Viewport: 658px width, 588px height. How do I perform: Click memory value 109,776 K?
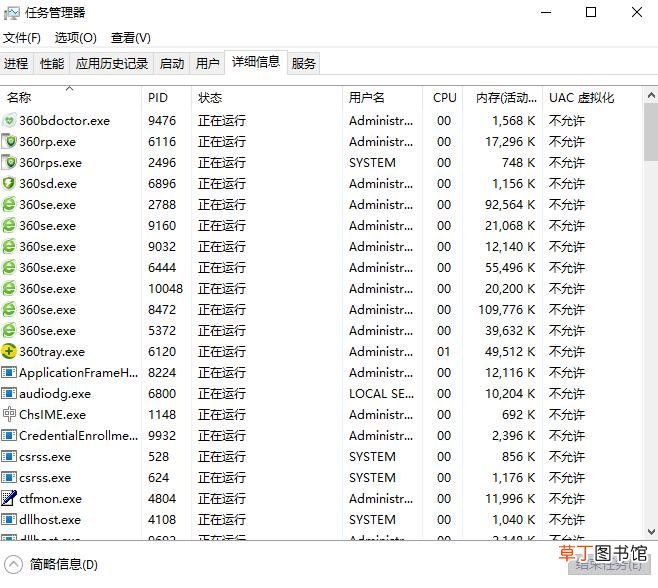tap(507, 310)
